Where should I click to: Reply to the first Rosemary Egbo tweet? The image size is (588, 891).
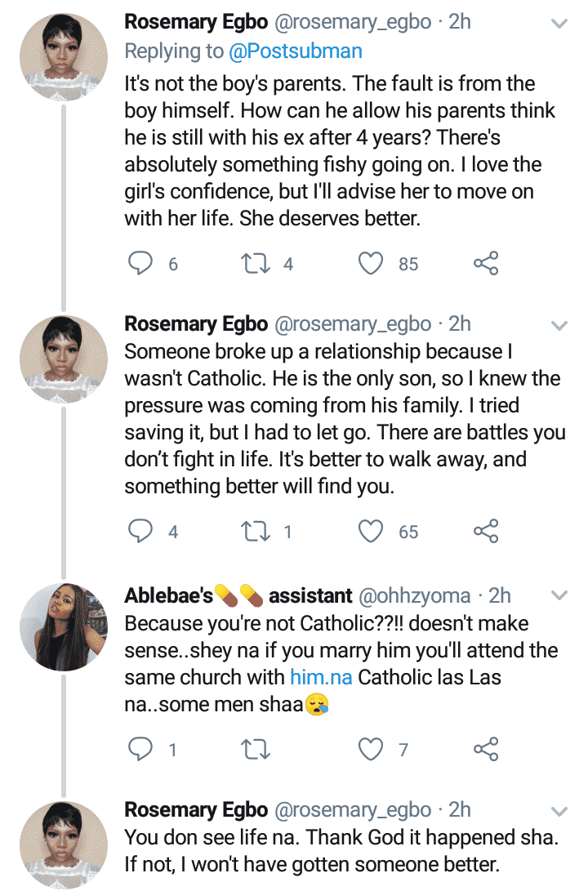pos(141,263)
